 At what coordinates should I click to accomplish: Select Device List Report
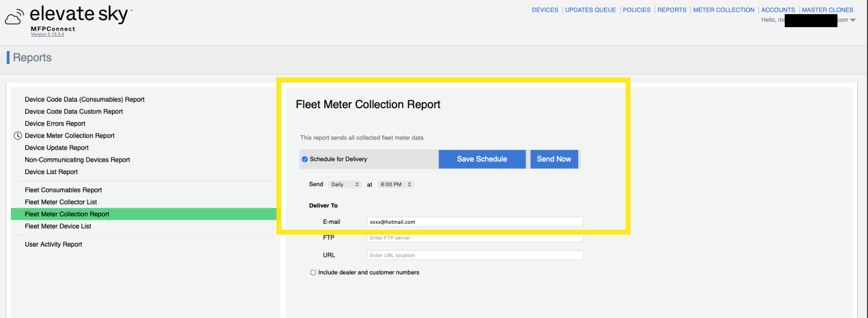52,172
